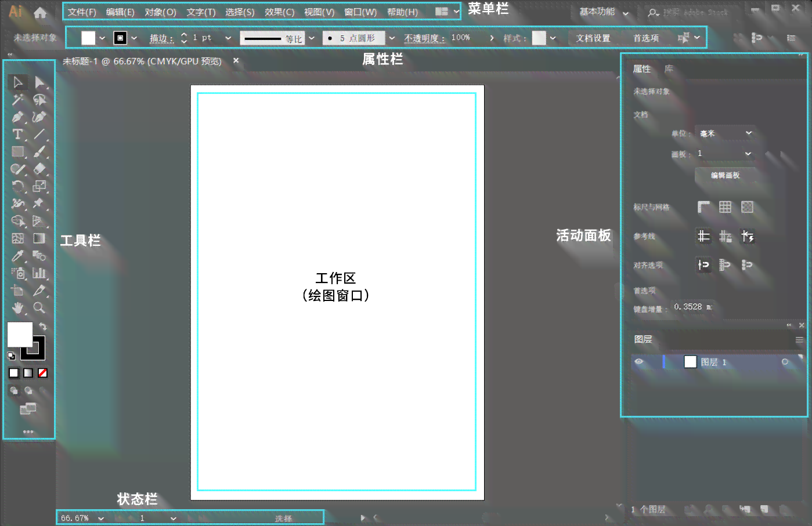Click 文档设置 in control bar
The image size is (812, 526).
[593, 38]
